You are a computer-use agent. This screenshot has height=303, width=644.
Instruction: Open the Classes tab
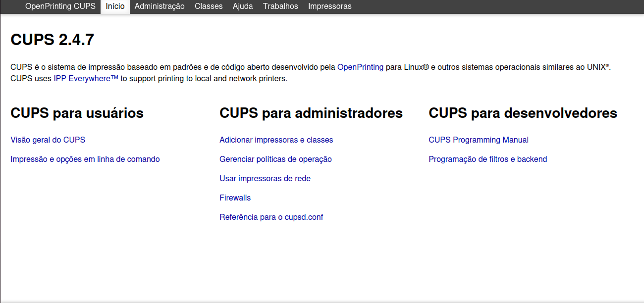point(209,6)
